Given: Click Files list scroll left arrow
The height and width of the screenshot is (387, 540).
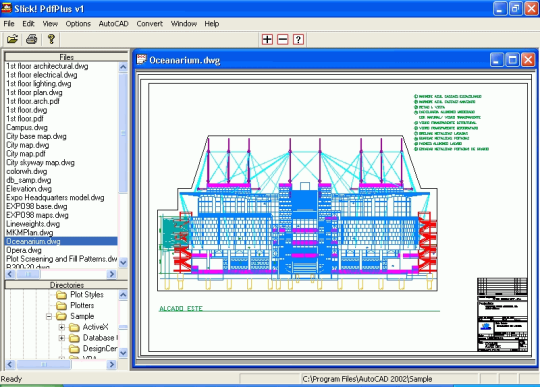Looking at the screenshot, I should tap(10, 274).
